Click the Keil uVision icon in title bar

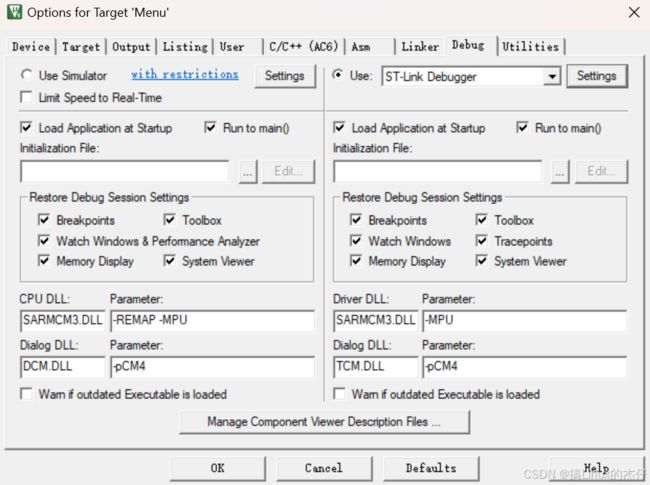[x=15, y=12]
